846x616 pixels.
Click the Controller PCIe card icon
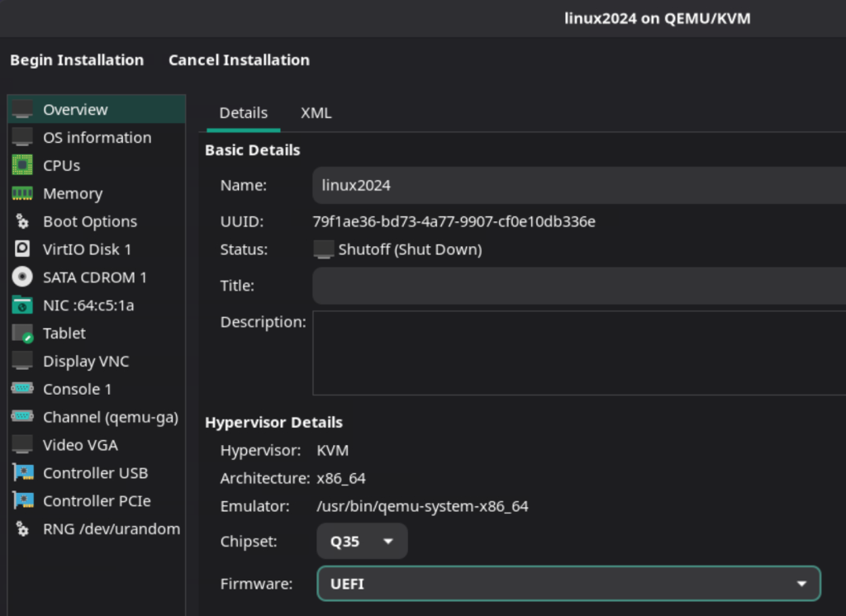[x=22, y=500]
